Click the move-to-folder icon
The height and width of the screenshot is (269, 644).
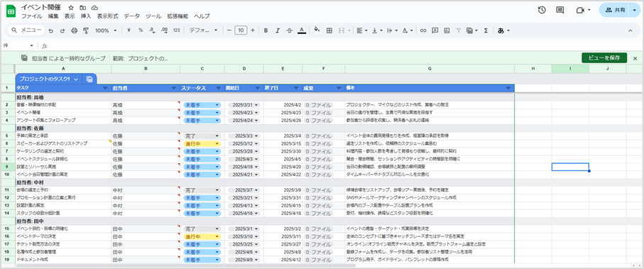pyautogui.click(x=83, y=7)
